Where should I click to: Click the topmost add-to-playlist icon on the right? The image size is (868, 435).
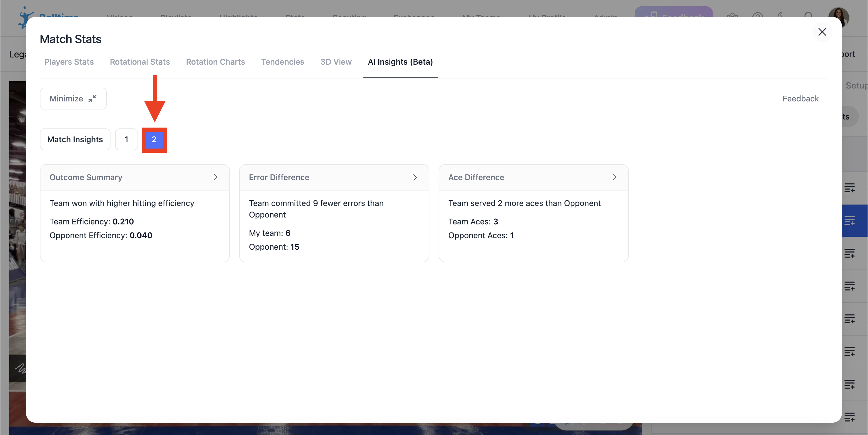pos(849,188)
